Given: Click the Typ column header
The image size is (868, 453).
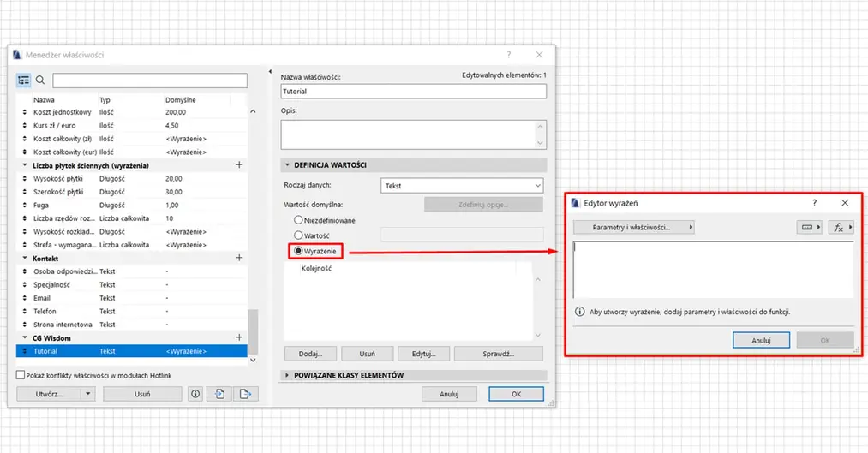Looking at the screenshot, I should [x=105, y=100].
